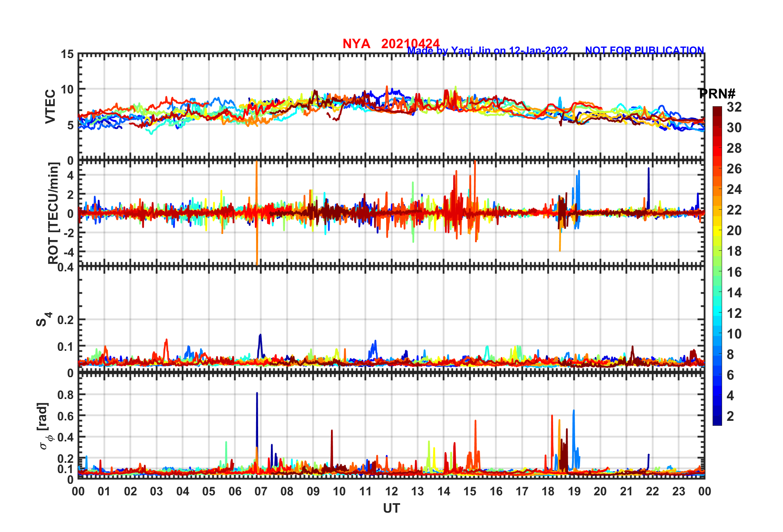Click the plot title NYA 20210424
This screenshot has width=783, height=532.
(x=391, y=44)
